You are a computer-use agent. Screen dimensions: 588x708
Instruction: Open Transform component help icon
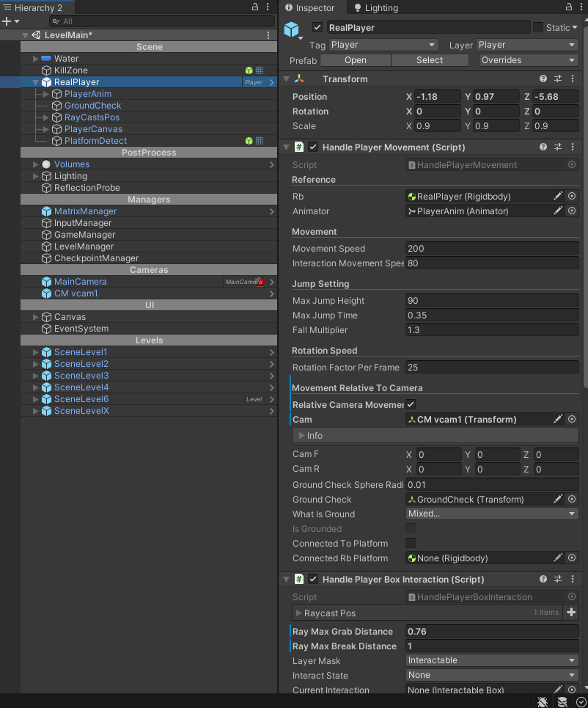point(543,79)
